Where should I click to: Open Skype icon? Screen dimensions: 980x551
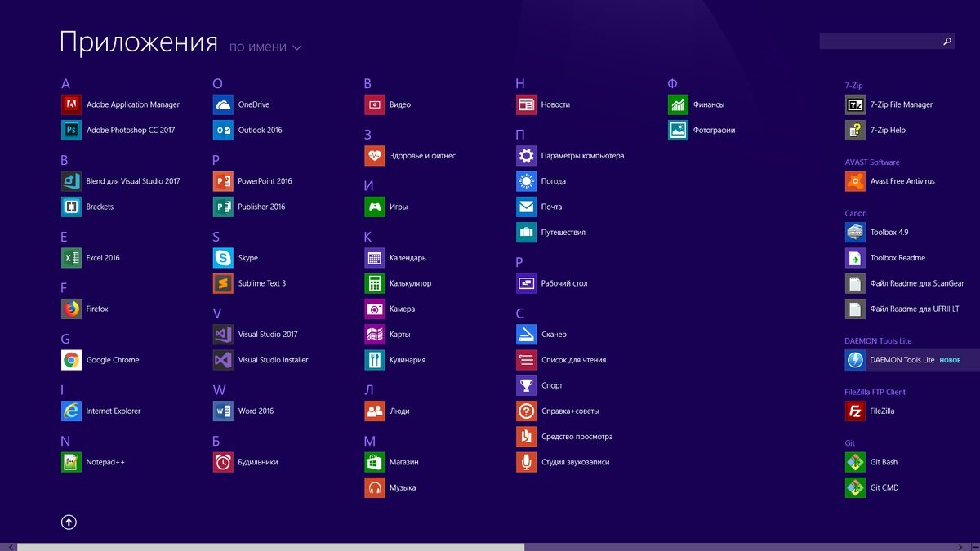tap(224, 258)
